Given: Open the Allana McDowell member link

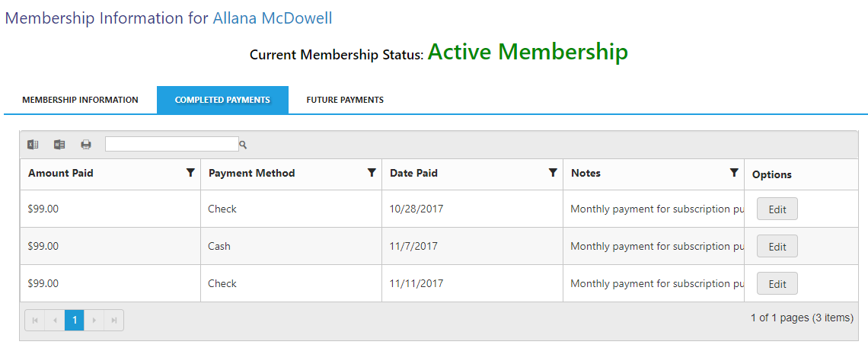Looking at the screenshot, I should (273, 18).
